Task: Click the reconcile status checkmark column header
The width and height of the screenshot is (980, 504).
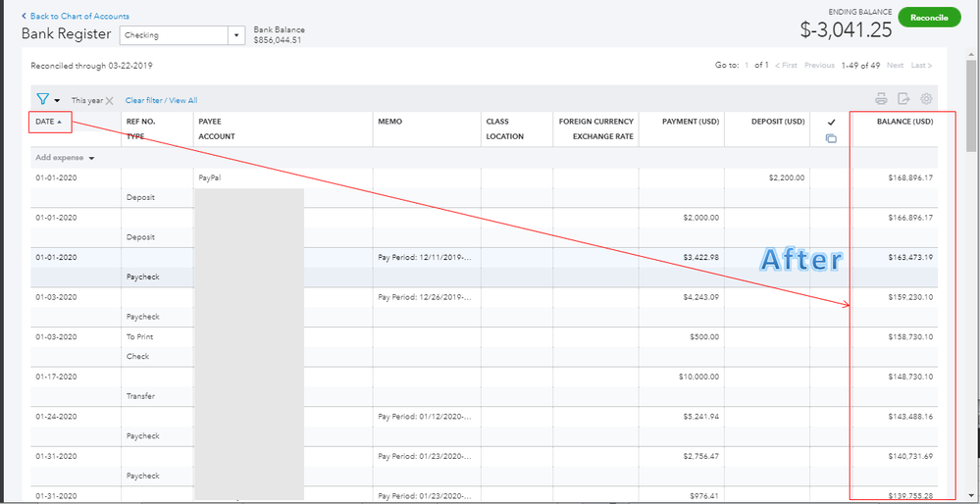Action: (x=831, y=123)
